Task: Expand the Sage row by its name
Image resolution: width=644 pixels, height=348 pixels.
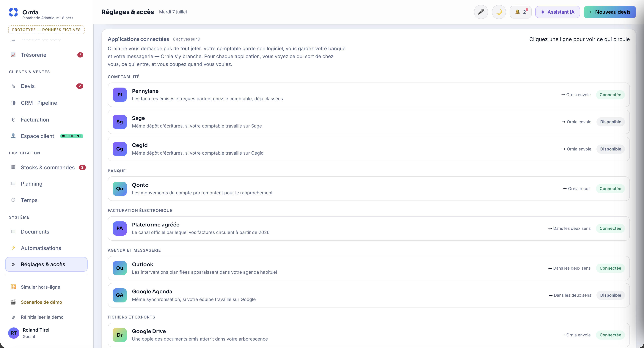Action: point(138,118)
